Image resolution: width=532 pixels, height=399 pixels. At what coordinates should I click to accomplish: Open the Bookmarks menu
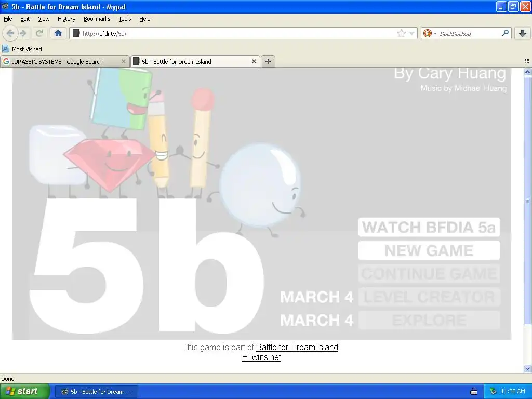[97, 19]
